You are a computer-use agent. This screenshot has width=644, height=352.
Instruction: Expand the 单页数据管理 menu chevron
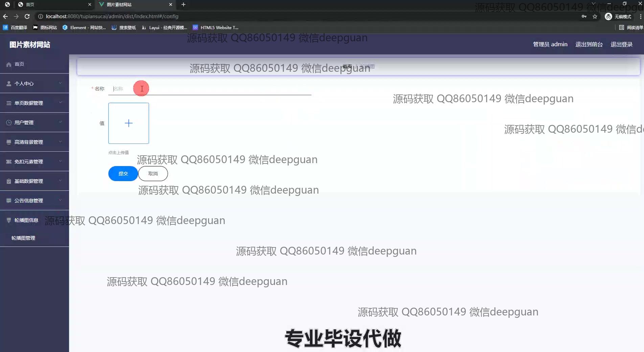click(x=60, y=103)
